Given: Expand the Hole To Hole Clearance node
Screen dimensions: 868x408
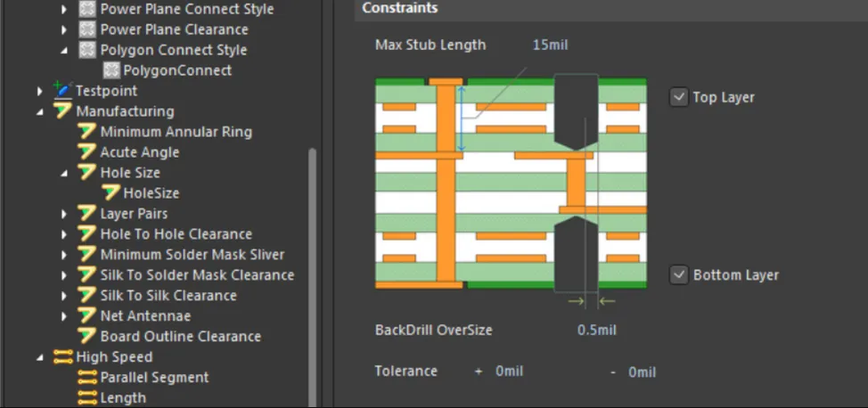Looking at the screenshot, I should [64, 234].
